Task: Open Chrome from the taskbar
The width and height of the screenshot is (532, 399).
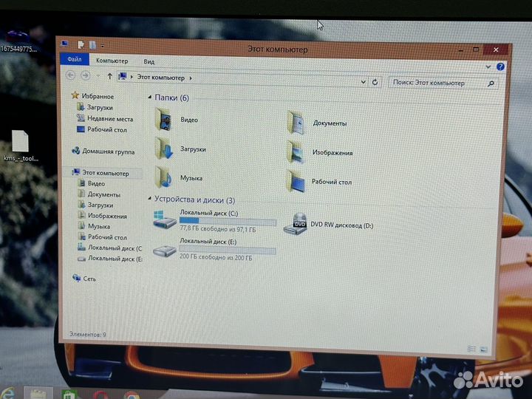Action: pyautogui.click(x=132, y=395)
